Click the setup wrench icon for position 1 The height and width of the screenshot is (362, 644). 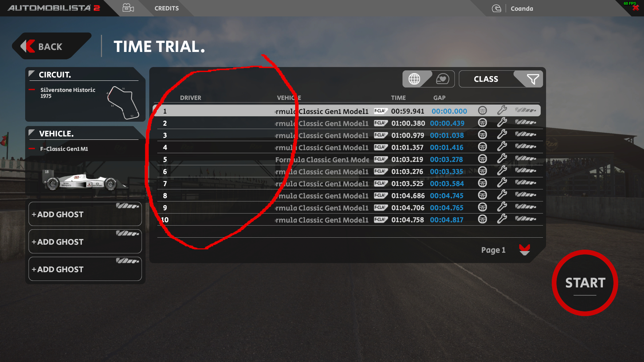point(503,111)
